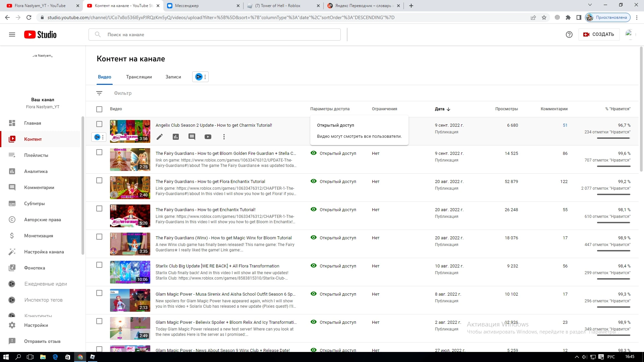Screen dimensions: 644x362
Task: Click the СОЗДАТЬ button
Action: point(599,34)
